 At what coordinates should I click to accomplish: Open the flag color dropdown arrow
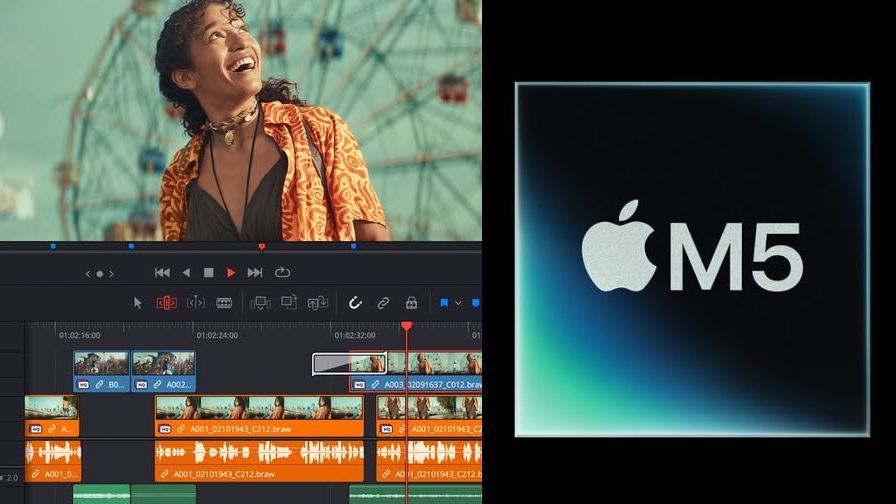click(458, 303)
